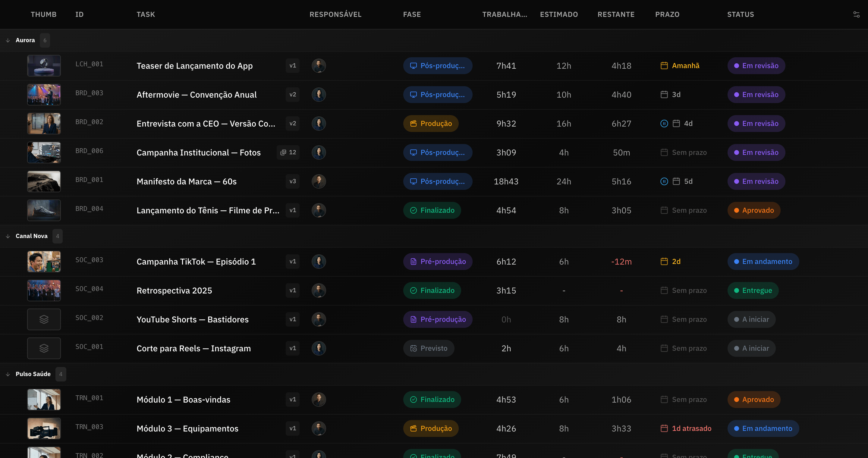Open the column settings sliders icon
Image resolution: width=868 pixels, height=458 pixels.
[x=856, y=14]
